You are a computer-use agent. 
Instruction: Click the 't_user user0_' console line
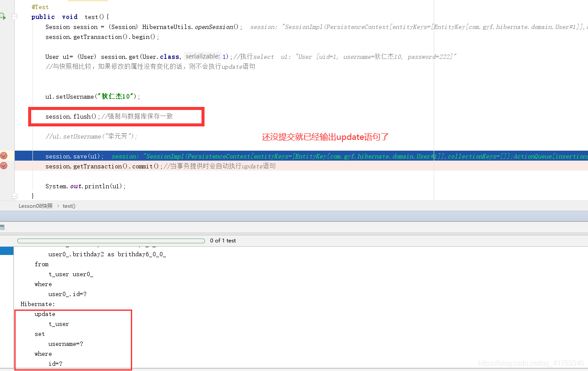coord(71,274)
